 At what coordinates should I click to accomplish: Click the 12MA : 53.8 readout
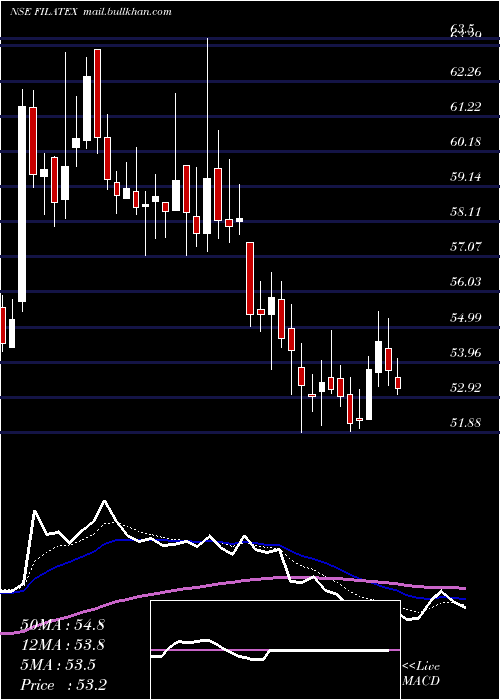(62, 645)
